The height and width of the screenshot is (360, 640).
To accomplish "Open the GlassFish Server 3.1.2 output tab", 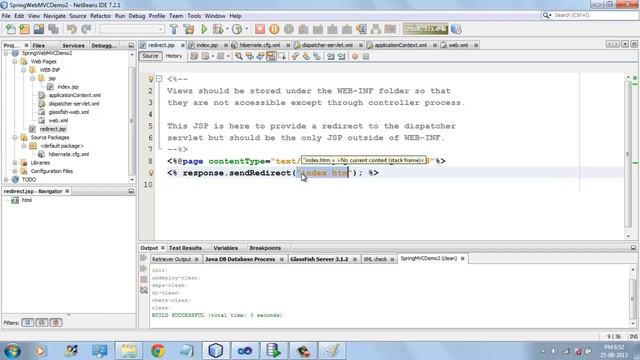I will 319,259.
